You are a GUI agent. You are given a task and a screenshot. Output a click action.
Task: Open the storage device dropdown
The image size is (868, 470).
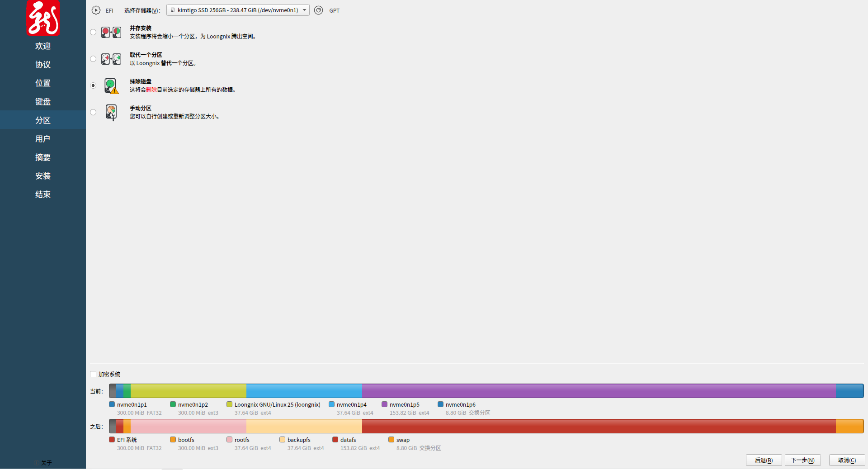pos(237,10)
